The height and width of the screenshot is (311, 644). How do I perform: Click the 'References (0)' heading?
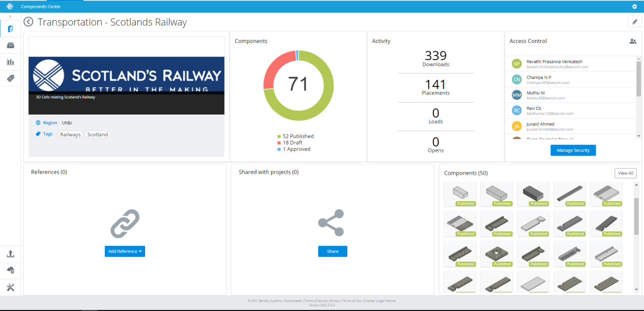pyautogui.click(x=49, y=172)
